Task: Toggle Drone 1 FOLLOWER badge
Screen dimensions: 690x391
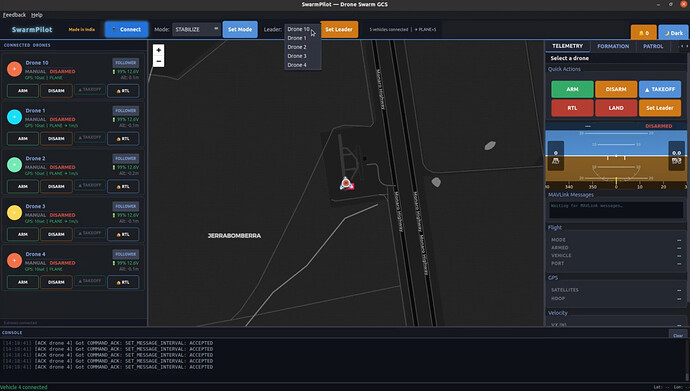Action: click(x=125, y=111)
